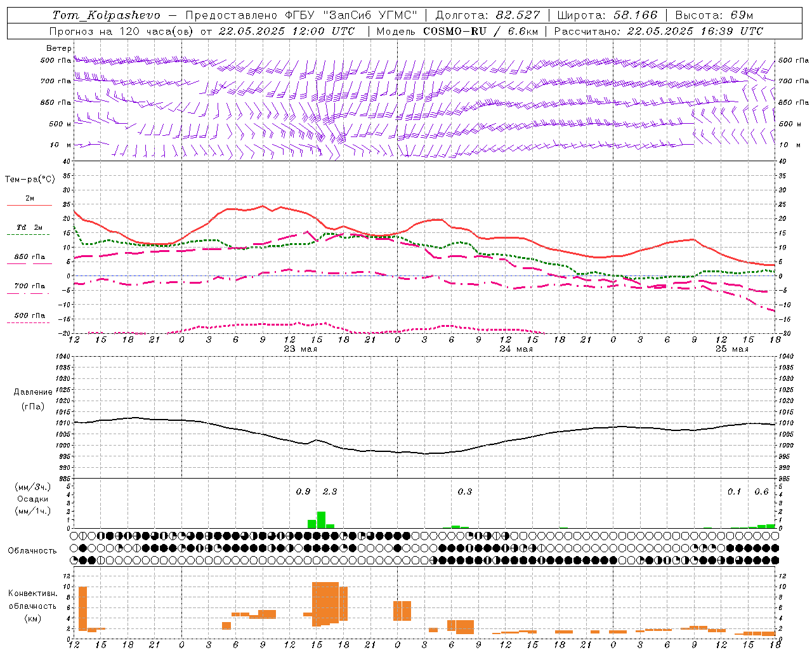Click the 700 гПа temperature legend entry
Viewport: 812px width, 650px height.
point(30,286)
